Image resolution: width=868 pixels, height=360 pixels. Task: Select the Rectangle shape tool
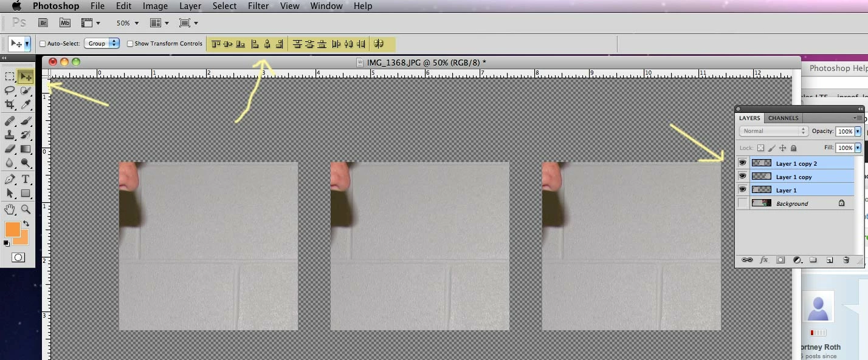pos(26,193)
